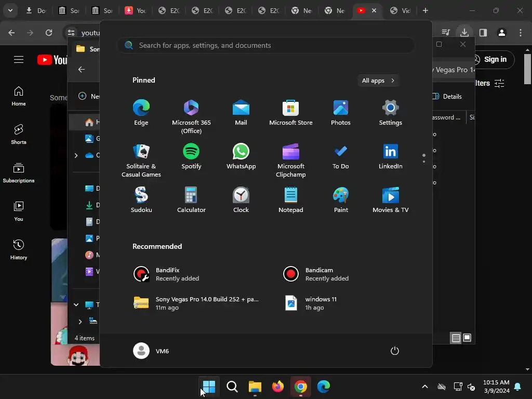Launch Firefox from taskbar
Screen dimensions: 532x399
point(278,387)
